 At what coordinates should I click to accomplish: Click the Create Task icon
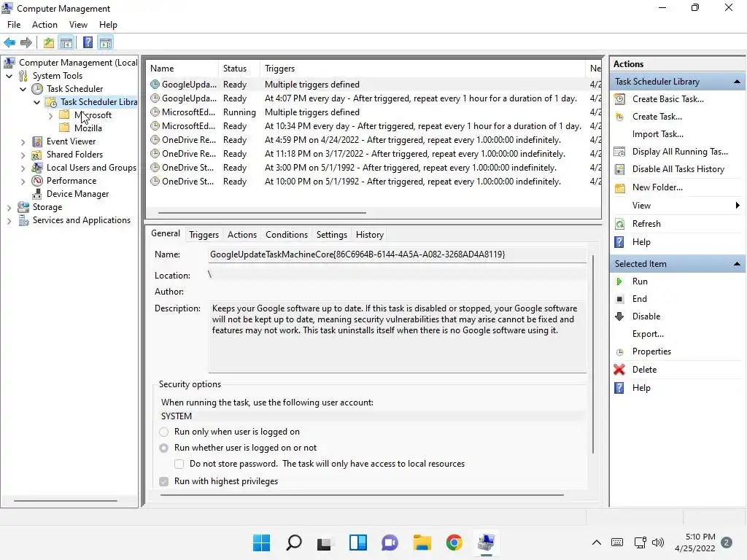[x=619, y=117]
